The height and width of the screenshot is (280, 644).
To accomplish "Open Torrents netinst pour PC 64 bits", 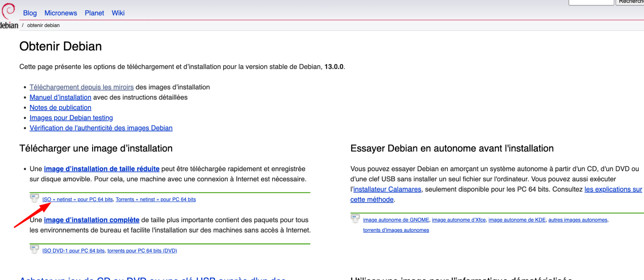I will tap(156, 200).
